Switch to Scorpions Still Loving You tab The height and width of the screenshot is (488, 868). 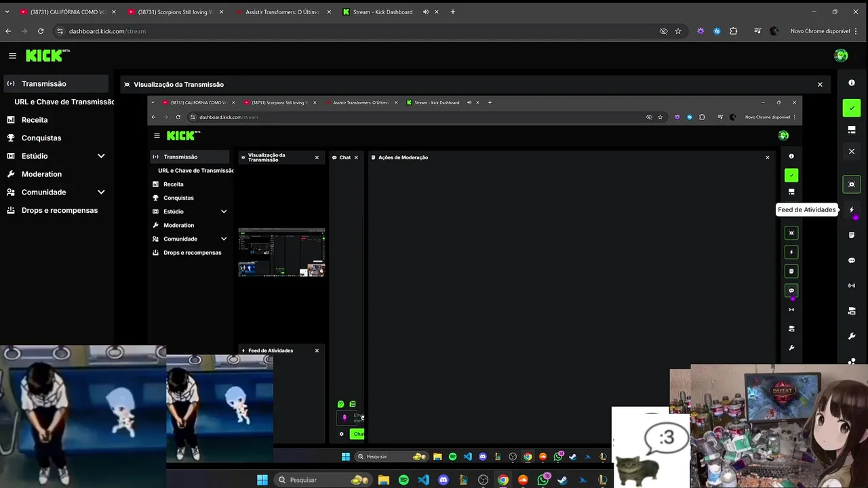pyautogui.click(x=175, y=12)
